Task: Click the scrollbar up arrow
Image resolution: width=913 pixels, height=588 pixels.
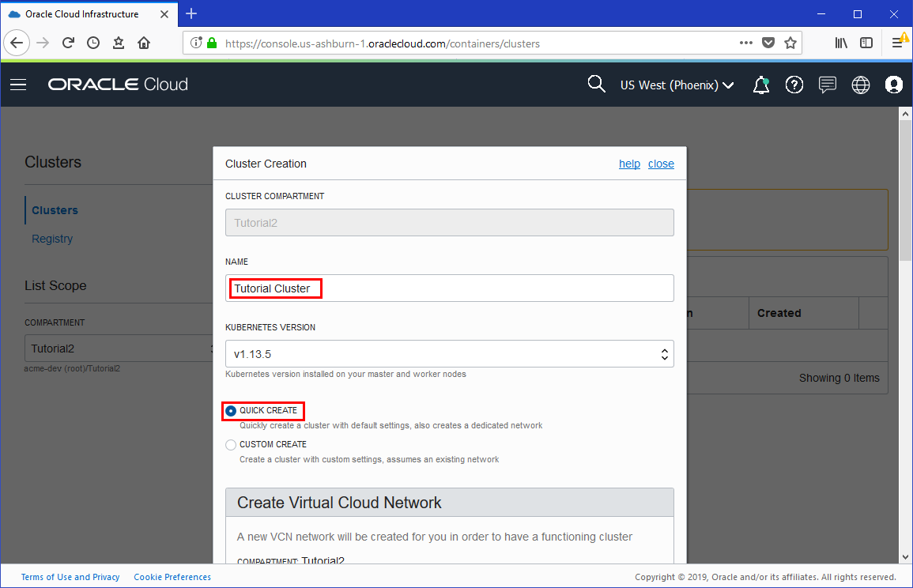Action: click(905, 114)
